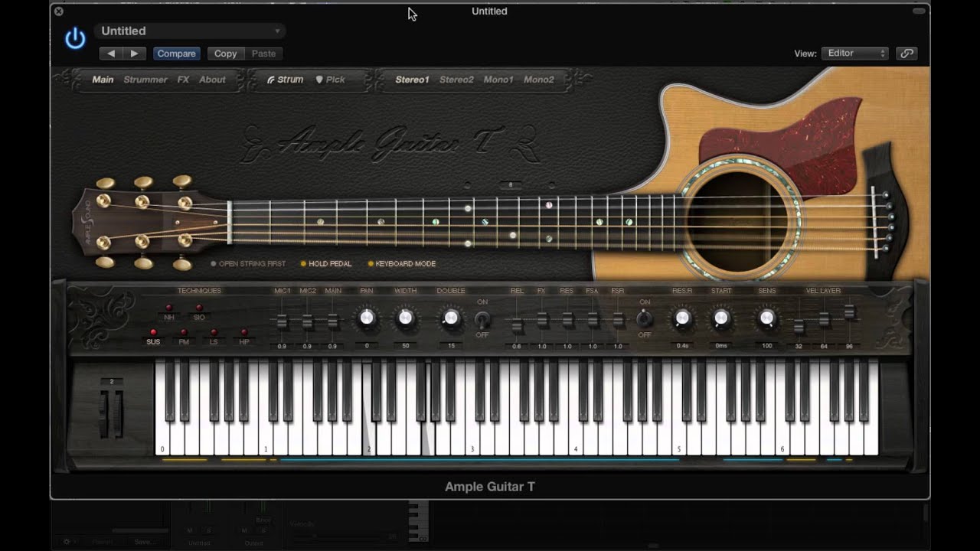Click the SENS knob
980x551 pixels.
pyautogui.click(x=766, y=318)
